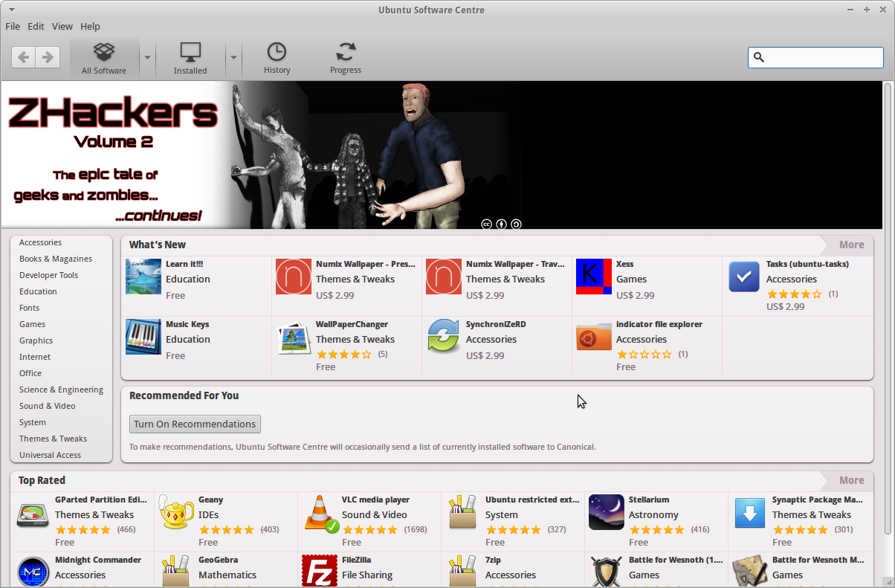Click WallPaperChanger star rating
The height and width of the screenshot is (588, 895).
pos(343,354)
